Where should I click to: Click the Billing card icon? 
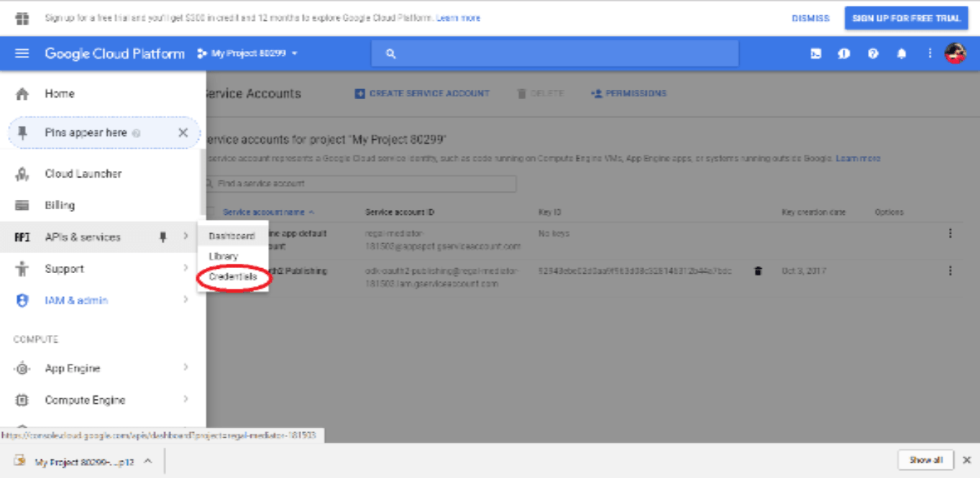click(x=22, y=206)
